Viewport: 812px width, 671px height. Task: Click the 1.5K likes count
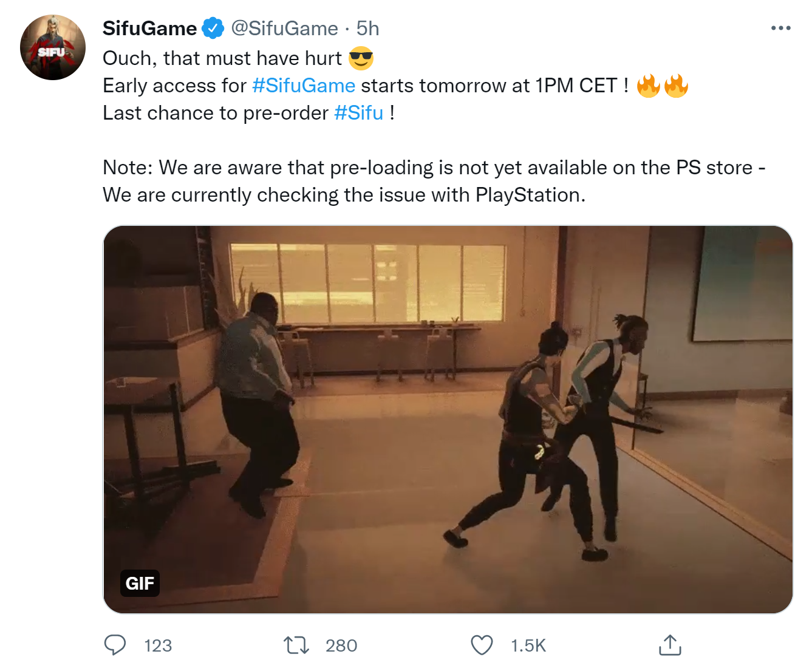click(x=528, y=645)
